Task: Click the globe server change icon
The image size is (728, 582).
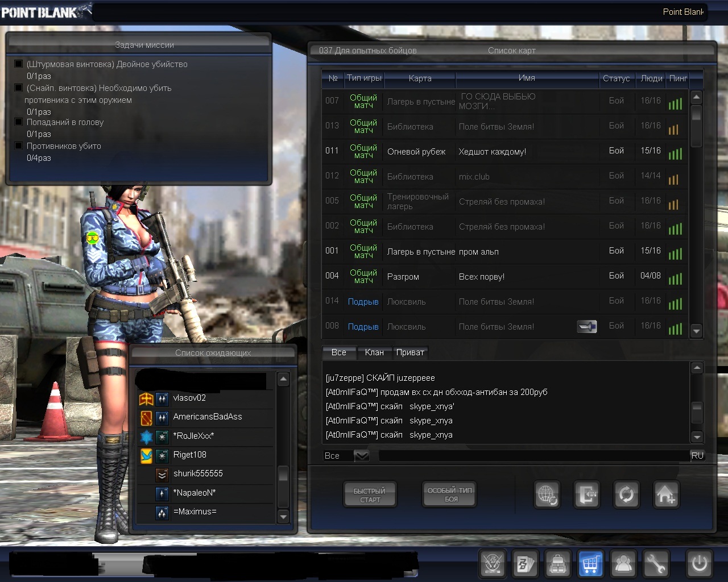Action: pyautogui.click(x=547, y=494)
